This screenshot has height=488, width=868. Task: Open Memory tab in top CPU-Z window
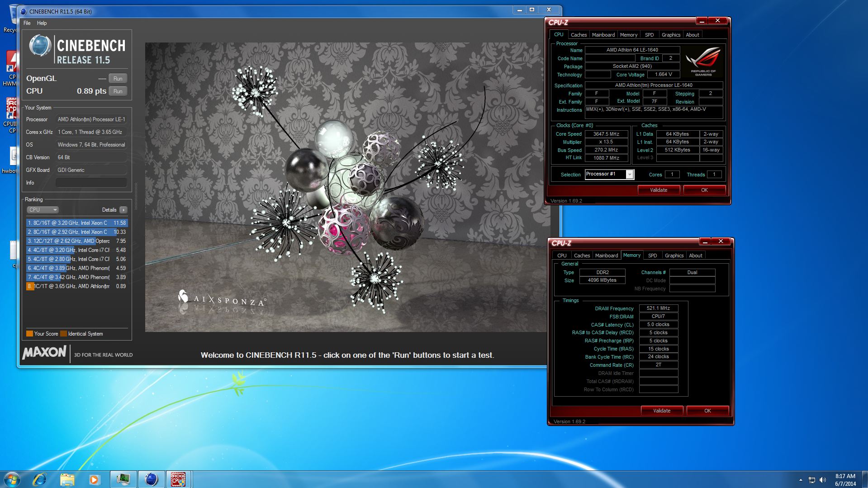coord(629,35)
